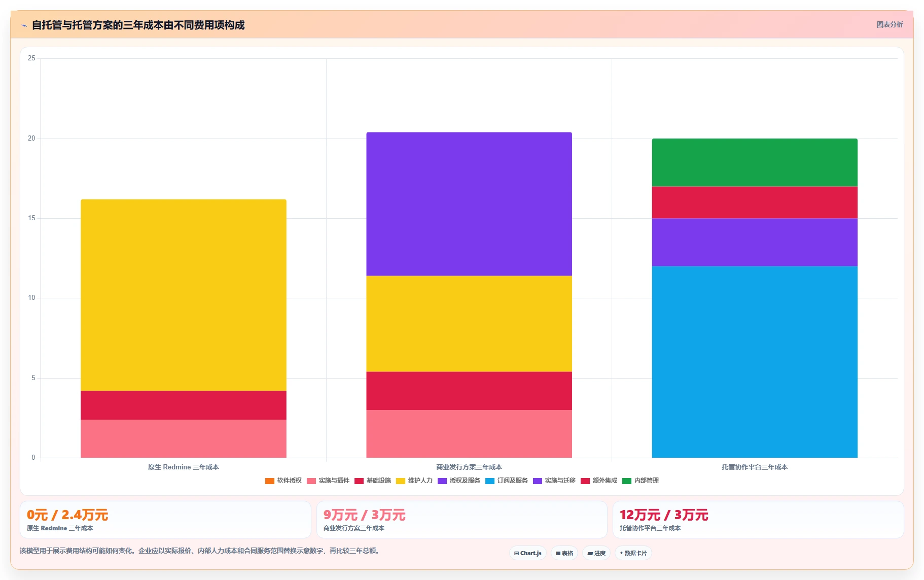The width and height of the screenshot is (924, 580).
Task: Toggle the 软件授权 legend item
Action: click(x=283, y=481)
